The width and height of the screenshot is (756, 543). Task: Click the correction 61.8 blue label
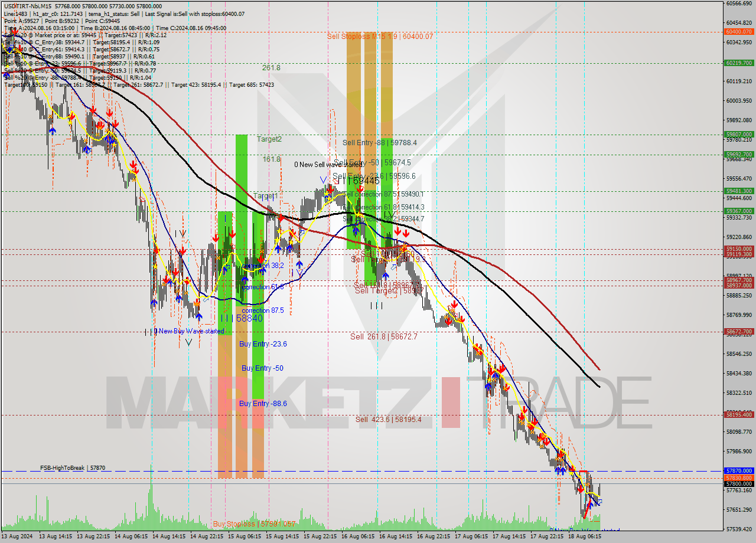[263, 287]
